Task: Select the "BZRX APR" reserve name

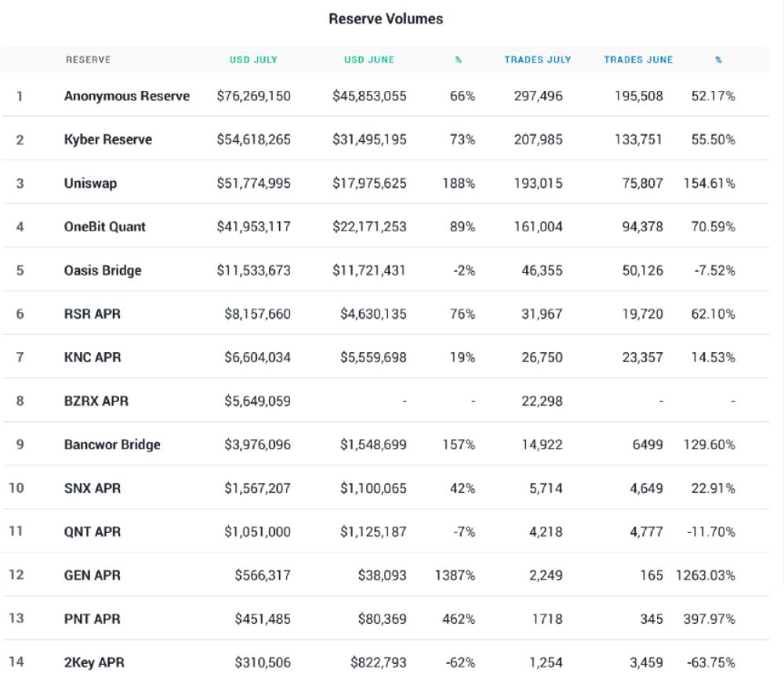Action: tap(96, 401)
